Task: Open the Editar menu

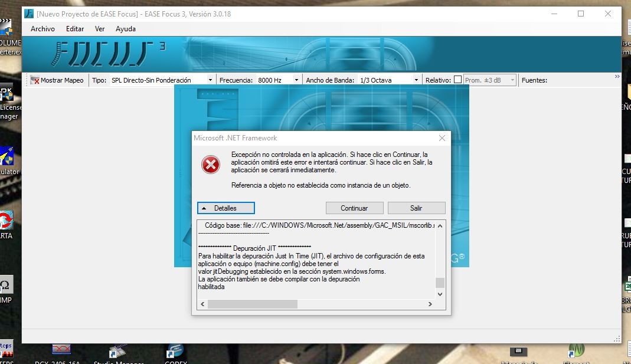Action: pyautogui.click(x=75, y=29)
